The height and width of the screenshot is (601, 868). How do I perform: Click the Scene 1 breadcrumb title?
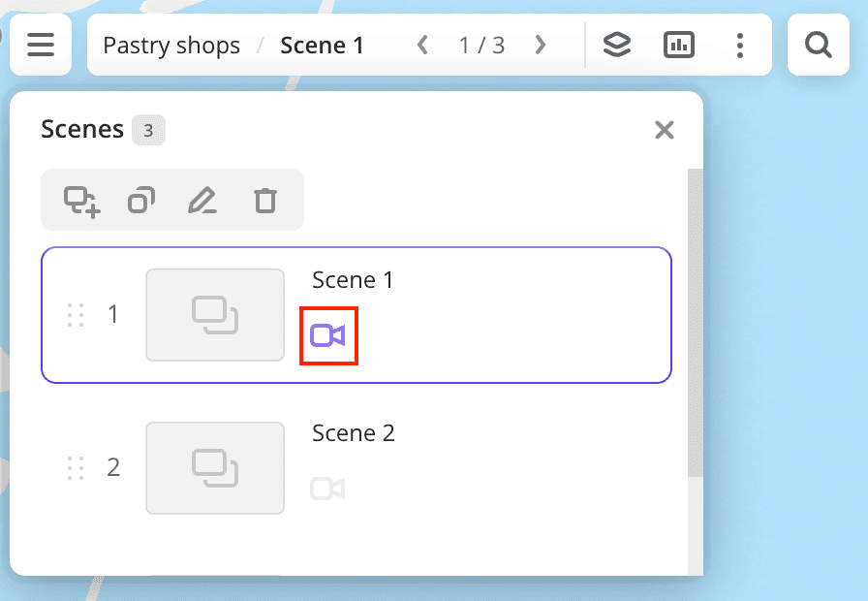click(x=322, y=45)
